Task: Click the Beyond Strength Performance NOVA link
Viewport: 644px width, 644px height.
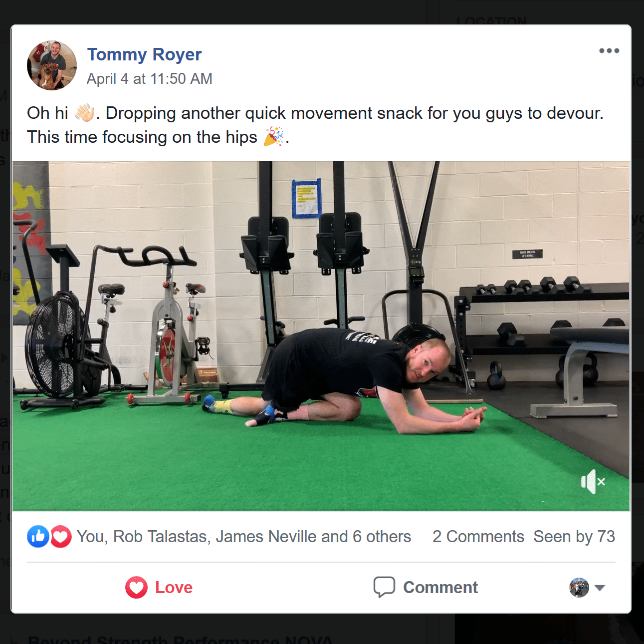Action: [180, 640]
